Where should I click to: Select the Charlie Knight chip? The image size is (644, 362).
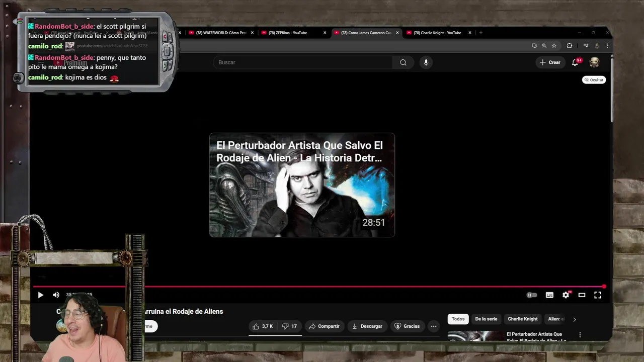click(523, 319)
